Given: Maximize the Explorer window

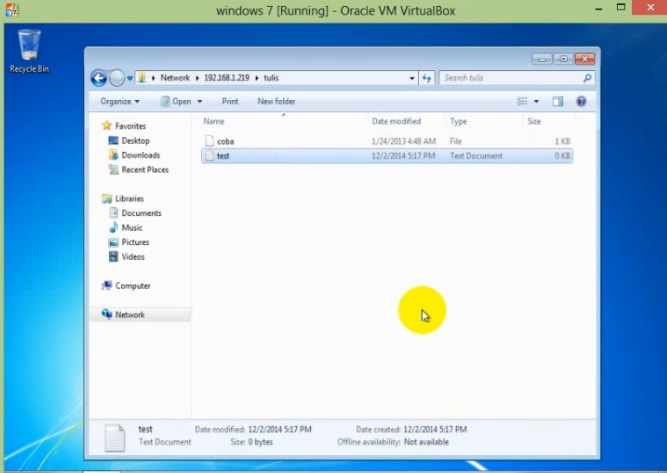Looking at the screenshot, I should point(563,59).
